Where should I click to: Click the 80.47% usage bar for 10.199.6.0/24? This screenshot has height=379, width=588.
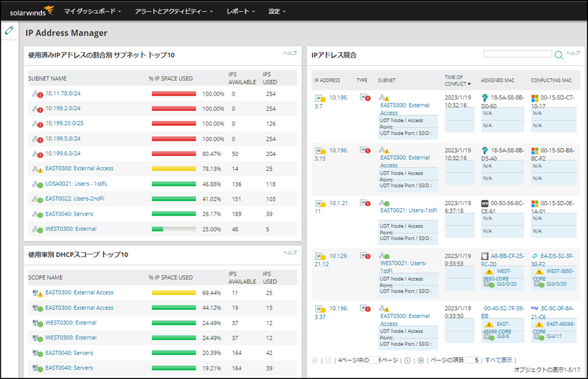[174, 154]
